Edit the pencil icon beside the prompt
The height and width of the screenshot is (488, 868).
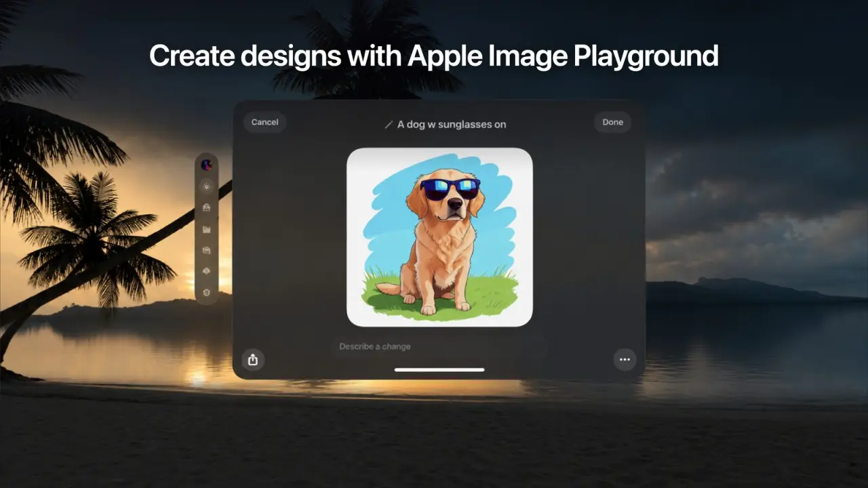(x=389, y=124)
